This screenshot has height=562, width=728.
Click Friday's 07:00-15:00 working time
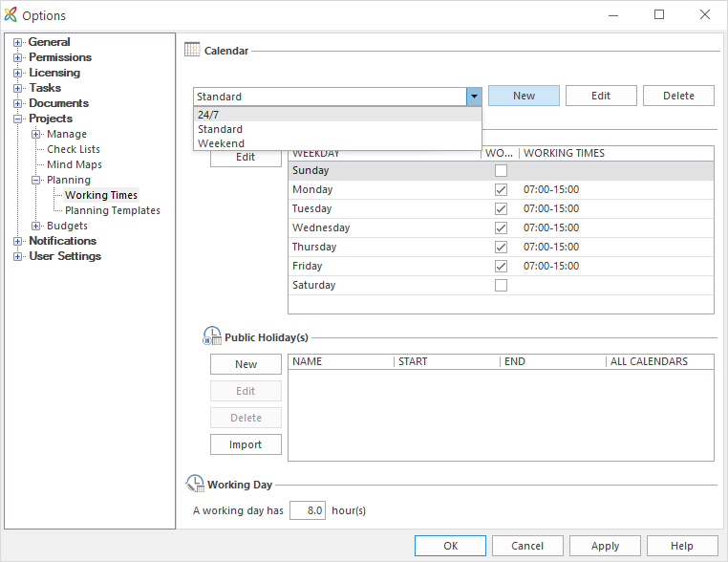coord(551,266)
